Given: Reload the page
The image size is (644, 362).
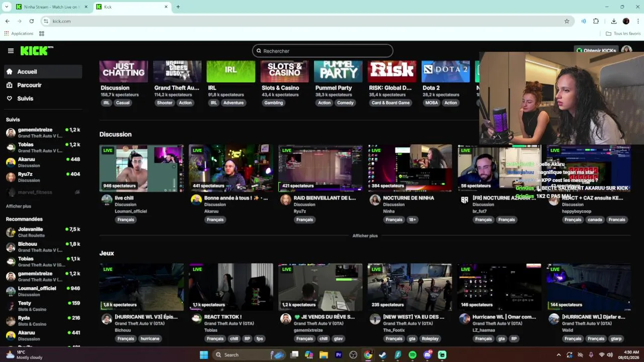Looking at the screenshot, I should (31, 21).
